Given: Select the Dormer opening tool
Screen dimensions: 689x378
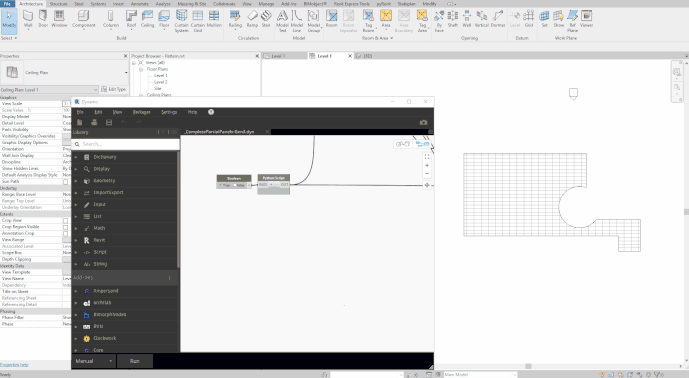Looking at the screenshot, I should coord(498,19).
